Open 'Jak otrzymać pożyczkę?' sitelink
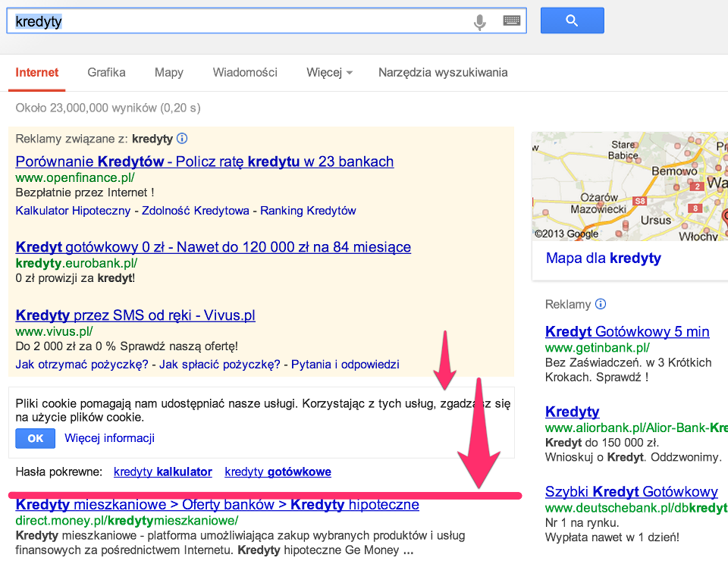 point(82,365)
